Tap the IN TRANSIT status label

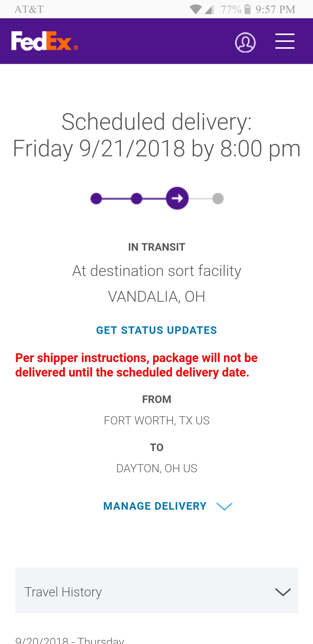(x=156, y=247)
